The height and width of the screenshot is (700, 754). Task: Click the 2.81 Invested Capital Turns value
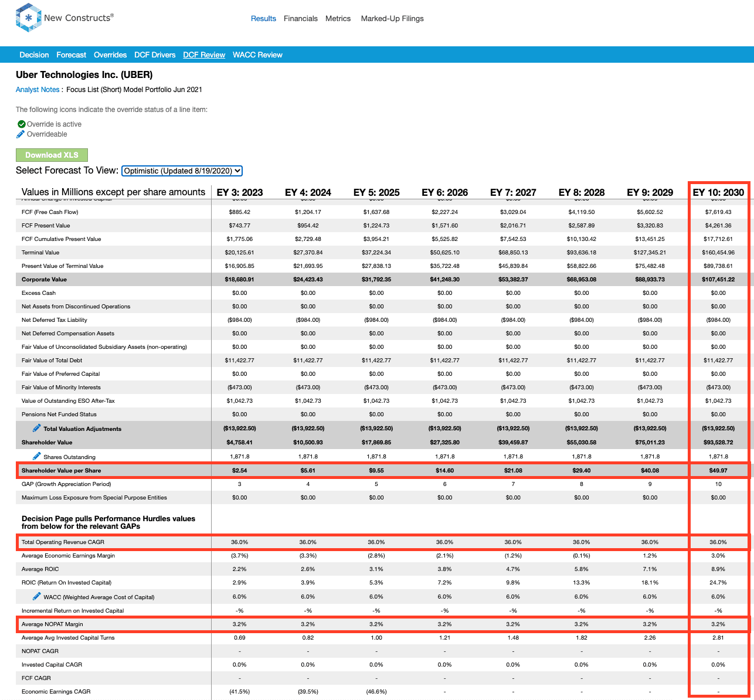point(718,638)
